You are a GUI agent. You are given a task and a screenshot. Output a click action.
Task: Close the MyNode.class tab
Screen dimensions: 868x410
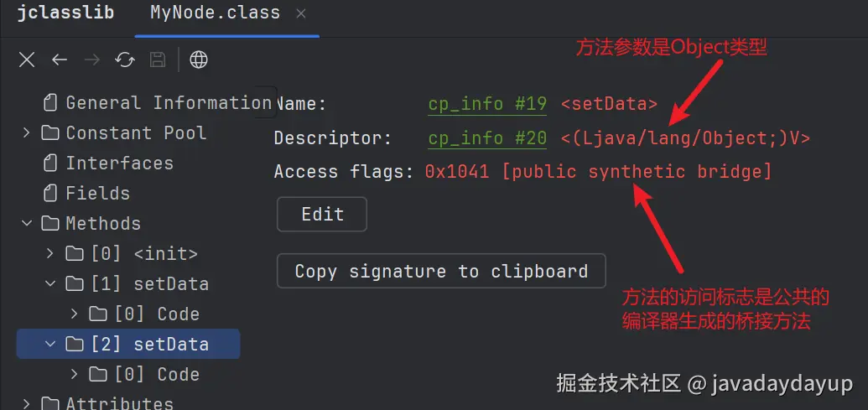[x=301, y=13]
